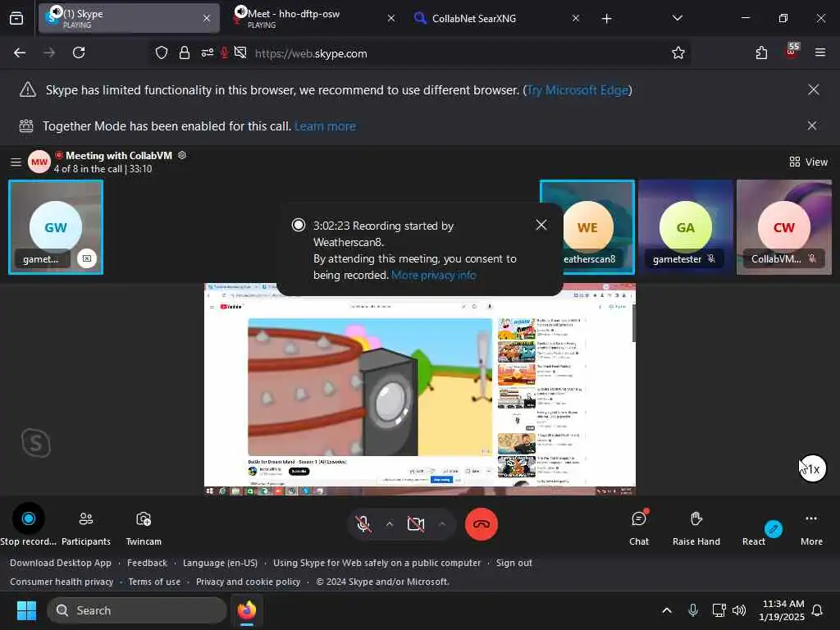840x630 pixels.
Task: Open Privacy and cookie policy link
Action: [248, 582]
